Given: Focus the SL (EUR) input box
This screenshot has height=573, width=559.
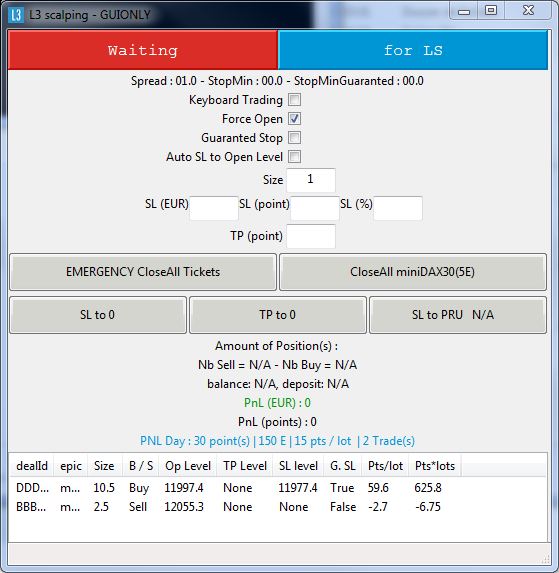Looking at the screenshot, I should (214, 208).
